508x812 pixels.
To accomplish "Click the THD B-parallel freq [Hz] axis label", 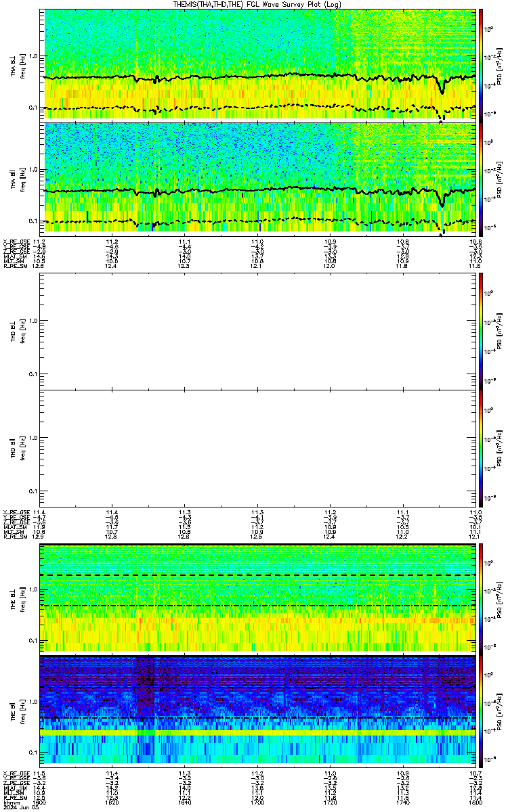I will point(22,449).
